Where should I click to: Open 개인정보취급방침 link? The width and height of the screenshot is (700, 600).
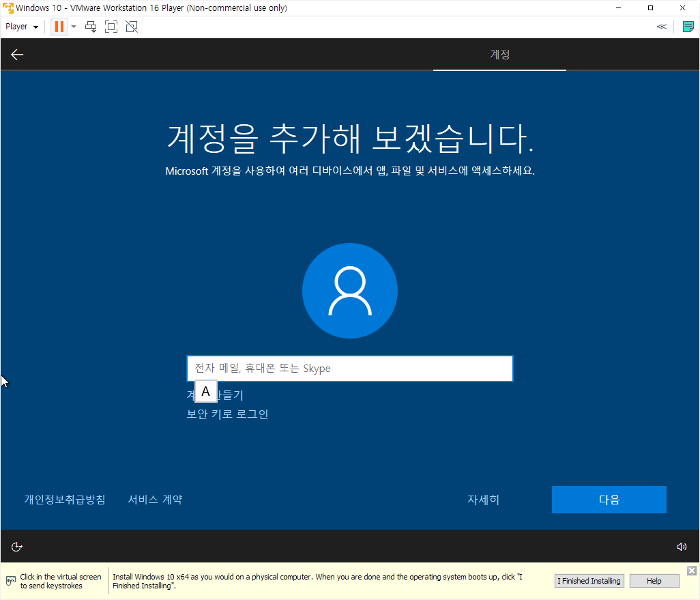coord(65,500)
